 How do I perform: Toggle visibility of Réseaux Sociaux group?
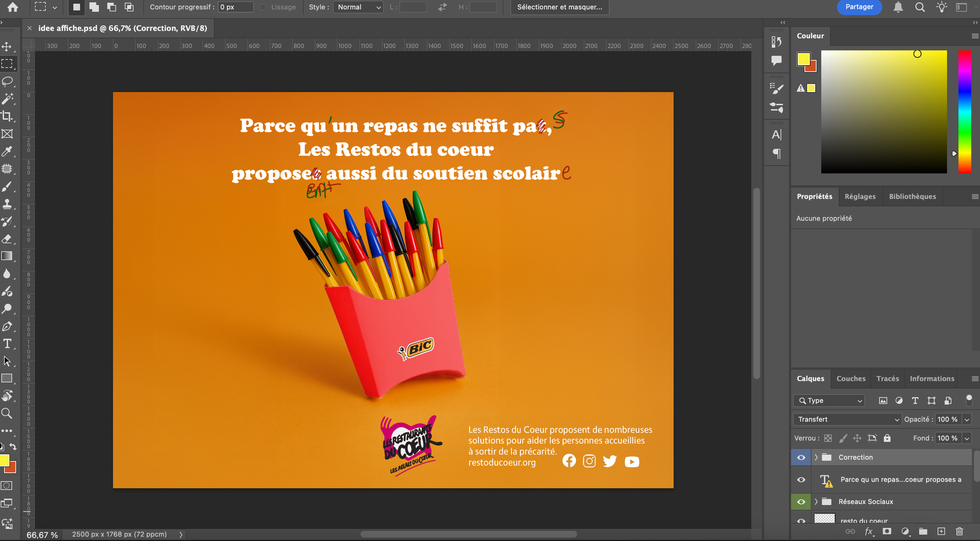(801, 501)
